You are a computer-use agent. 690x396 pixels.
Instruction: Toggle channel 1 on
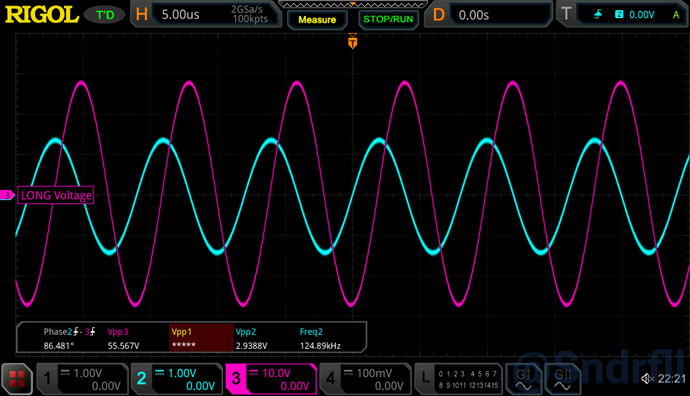[82, 379]
